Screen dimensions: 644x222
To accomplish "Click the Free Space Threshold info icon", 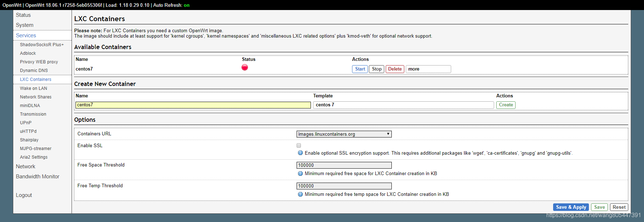I will [x=301, y=173].
